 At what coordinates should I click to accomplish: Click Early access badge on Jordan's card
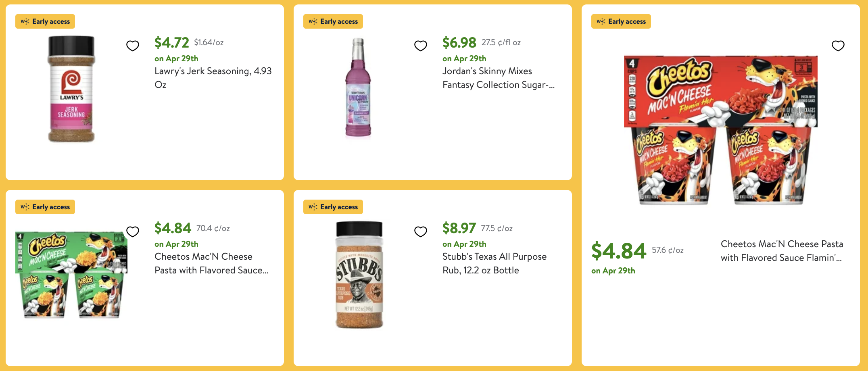(x=333, y=21)
